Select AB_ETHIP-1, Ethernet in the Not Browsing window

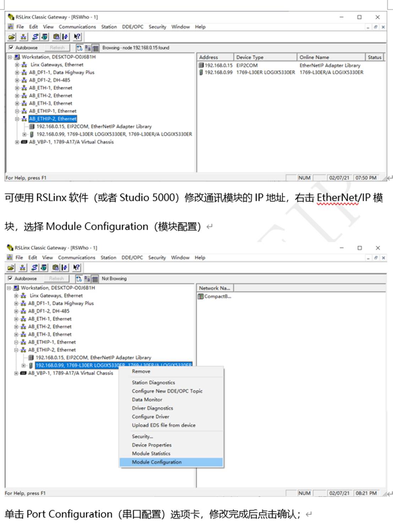(x=52, y=342)
